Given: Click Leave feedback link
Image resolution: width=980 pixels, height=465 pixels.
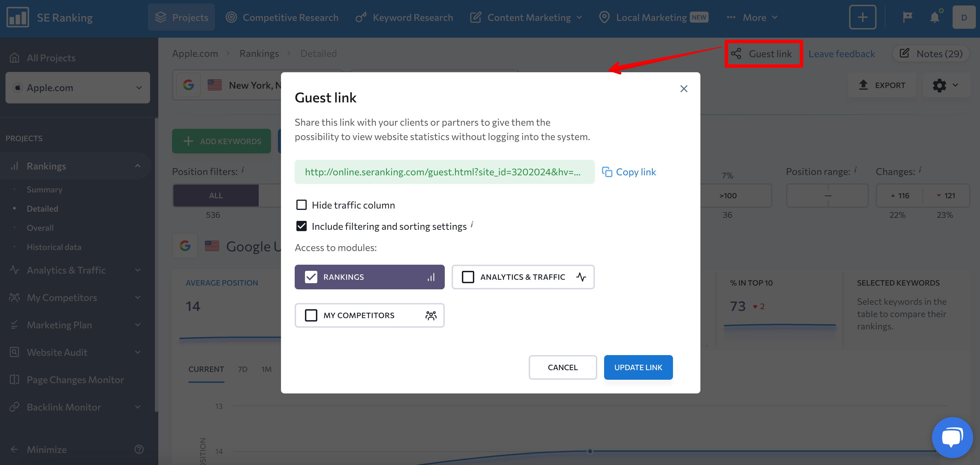Looking at the screenshot, I should [842, 54].
